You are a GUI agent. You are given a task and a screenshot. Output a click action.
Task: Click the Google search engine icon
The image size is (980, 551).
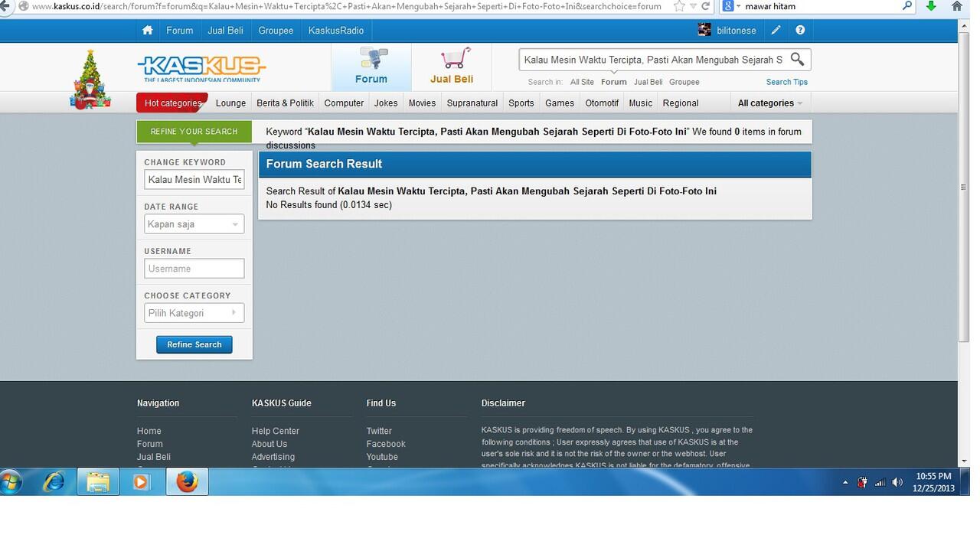(x=727, y=6)
